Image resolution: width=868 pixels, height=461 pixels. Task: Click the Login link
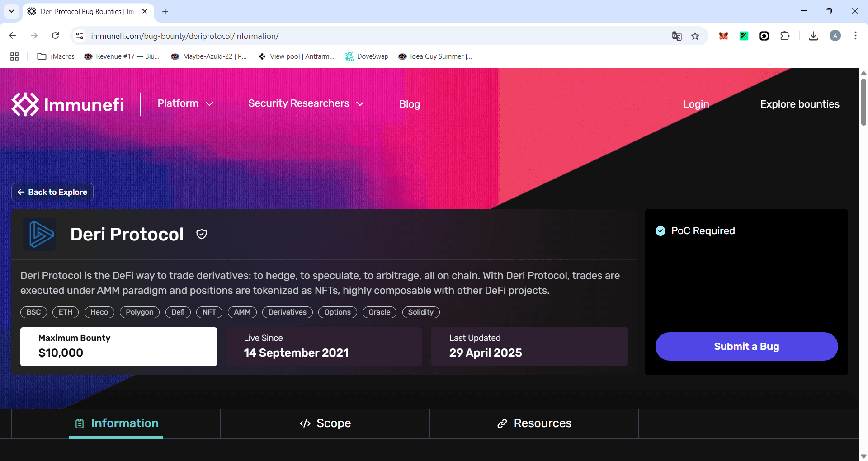(x=696, y=104)
